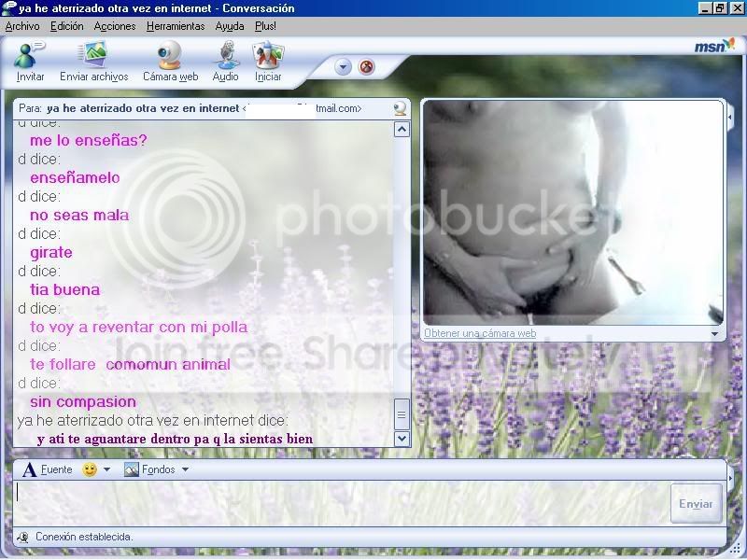Click the Para recipient header text
The image size is (747, 560).
(x=190, y=108)
